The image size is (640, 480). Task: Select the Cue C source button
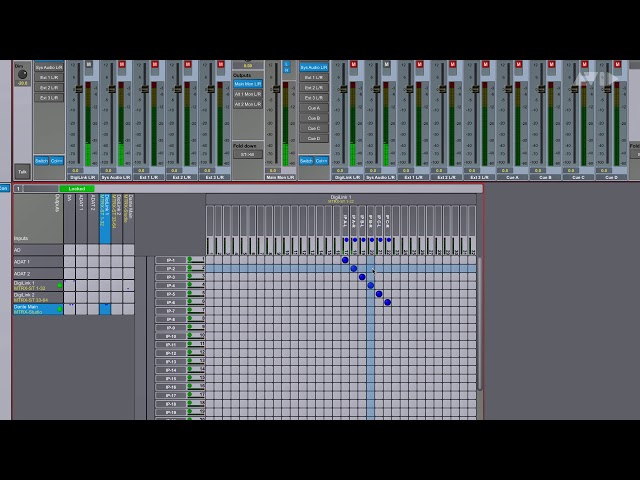(x=314, y=128)
